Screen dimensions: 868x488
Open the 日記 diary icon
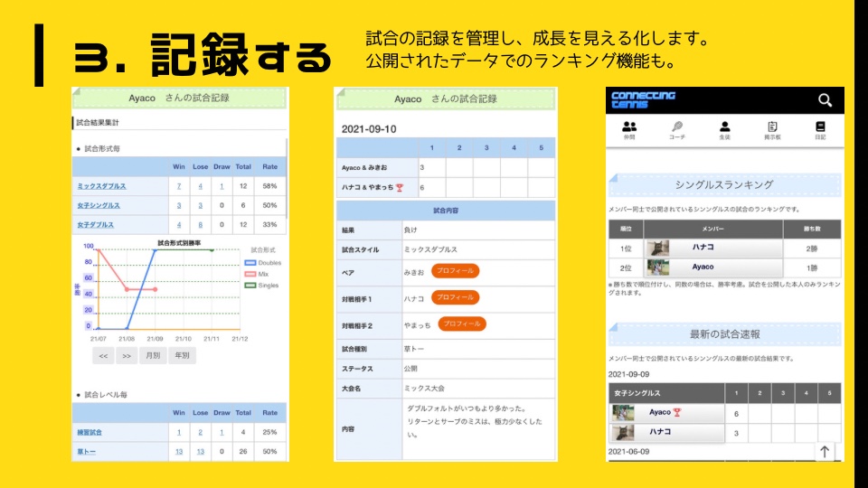click(820, 131)
